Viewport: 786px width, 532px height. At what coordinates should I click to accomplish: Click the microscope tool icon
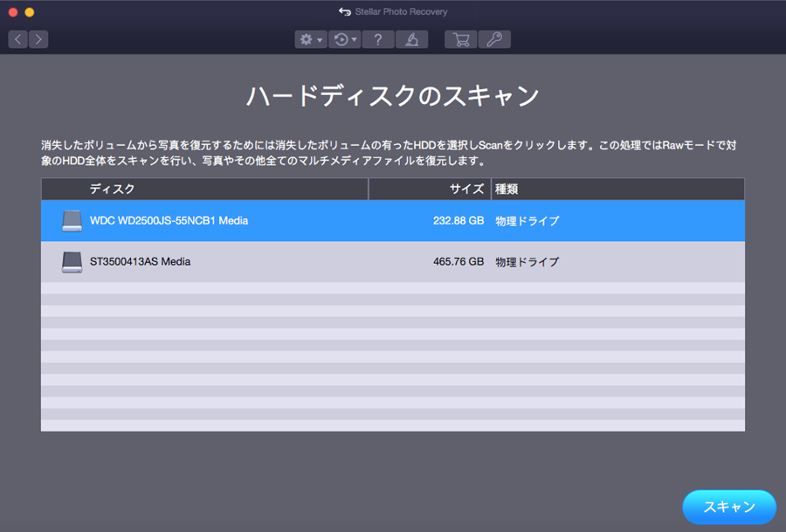click(411, 39)
